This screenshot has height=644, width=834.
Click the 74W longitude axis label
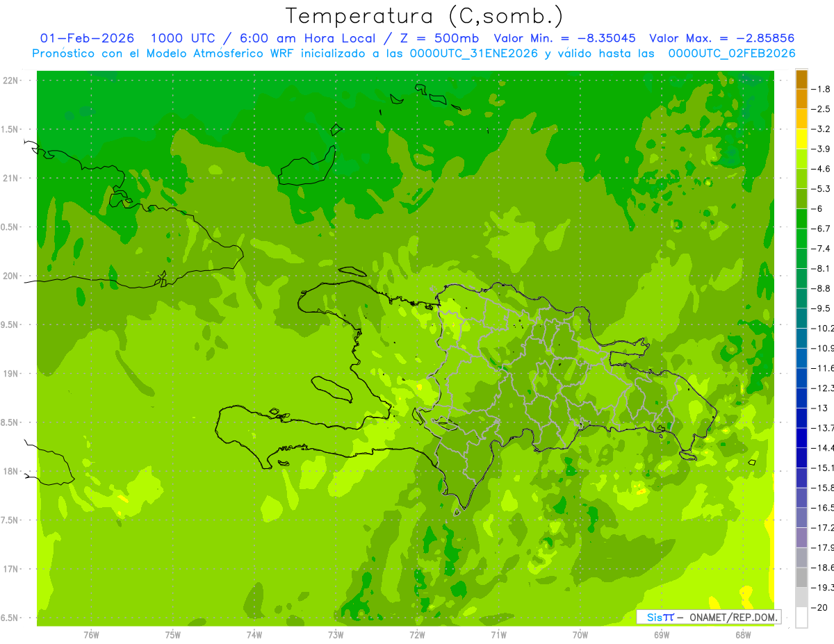(254, 634)
